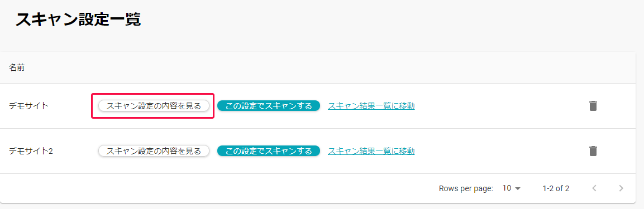
Task: Click the Rows per page label
Action: [x=466, y=188]
